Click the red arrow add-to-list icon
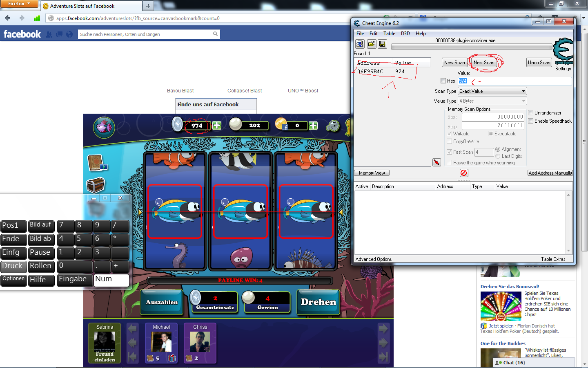588x368 pixels. (437, 162)
